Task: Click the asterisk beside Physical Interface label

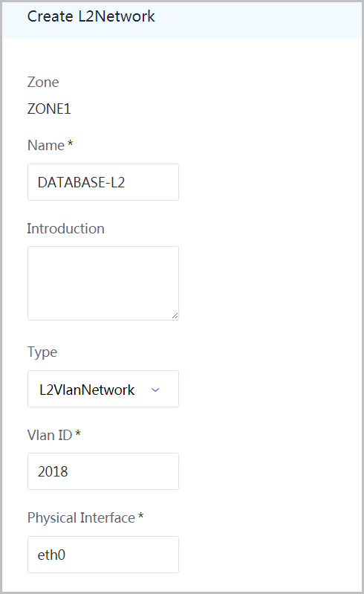Action: pos(140,516)
